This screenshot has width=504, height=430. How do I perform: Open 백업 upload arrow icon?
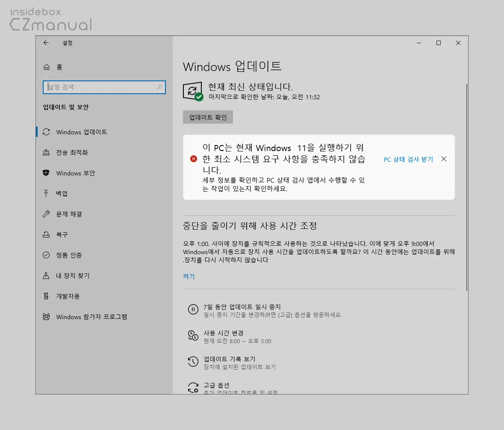point(46,193)
